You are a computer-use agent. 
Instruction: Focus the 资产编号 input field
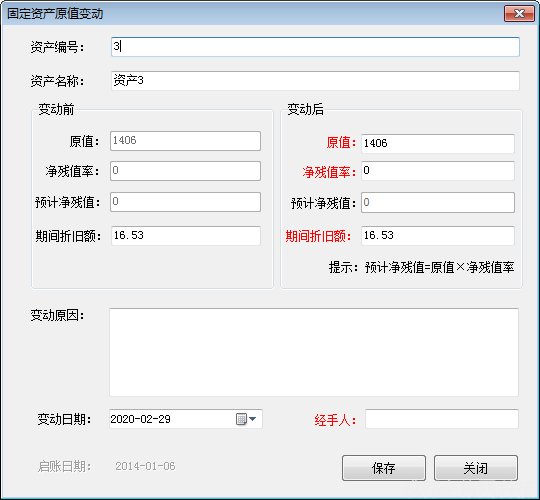(315, 47)
